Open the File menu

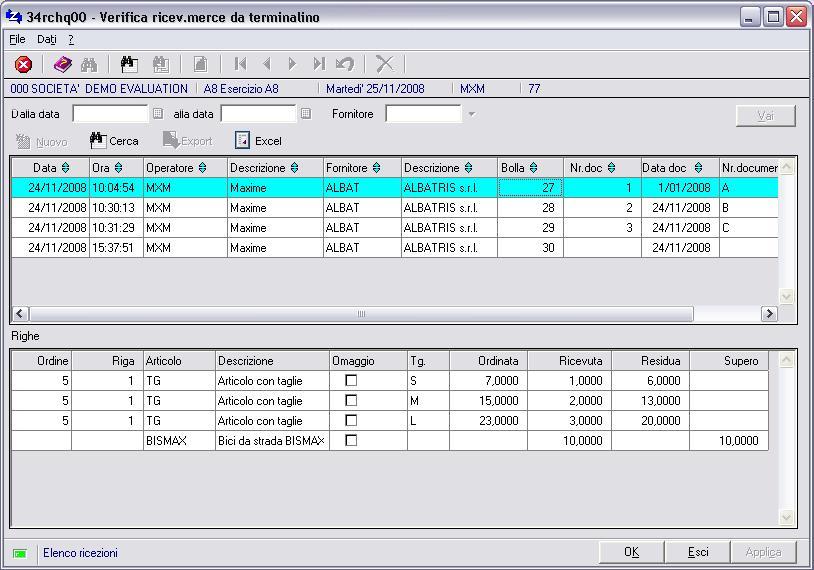pos(17,39)
